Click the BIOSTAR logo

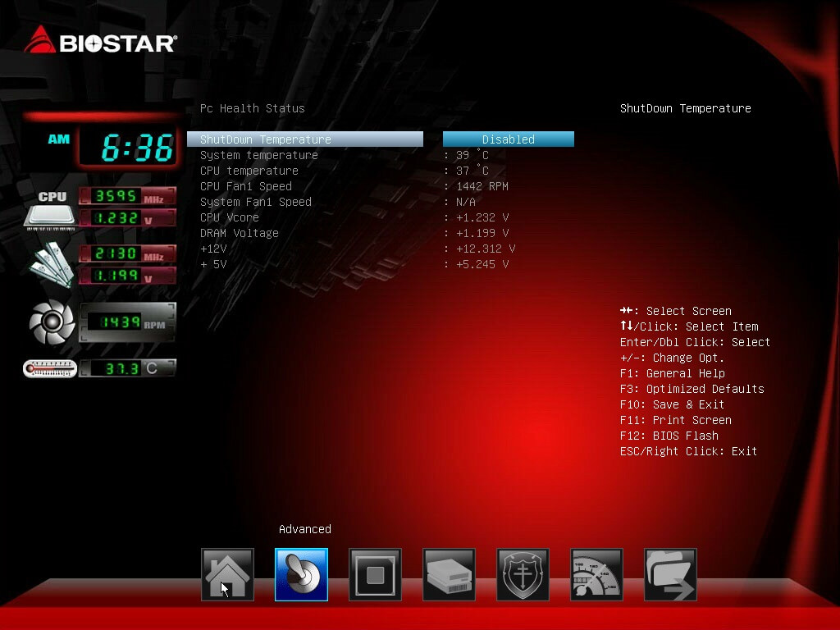coord(100,41)
